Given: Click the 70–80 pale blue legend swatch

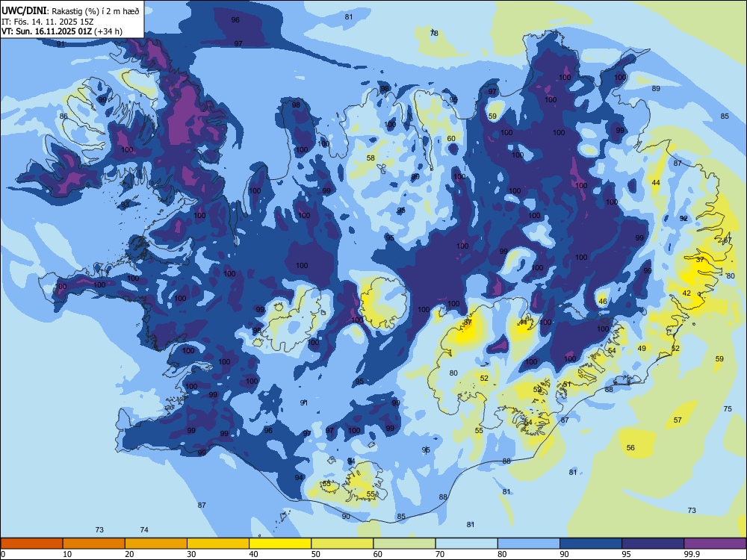Looking at the screenshot, I should (x=466, y=544).
